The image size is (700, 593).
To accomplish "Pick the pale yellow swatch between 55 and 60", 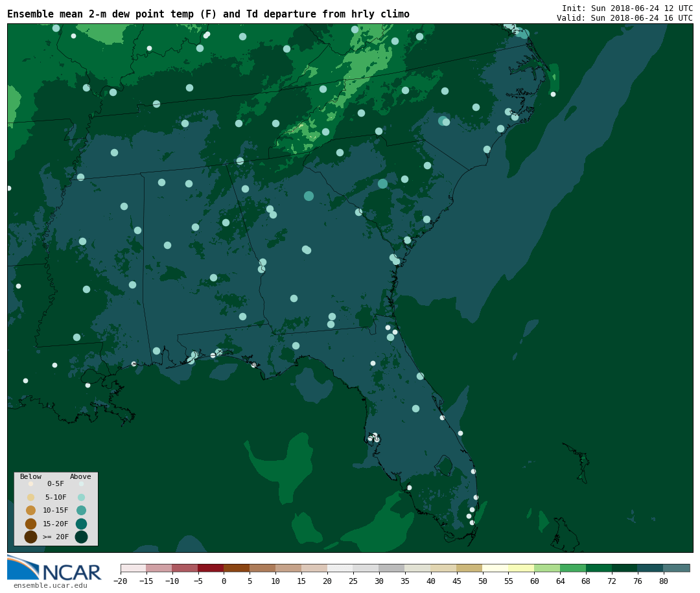I will click(x=521, y=568).
